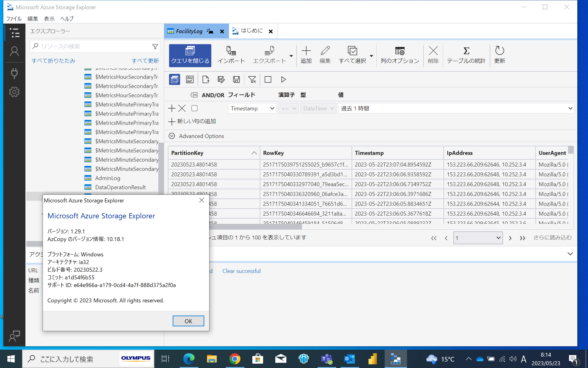Select the open query file icon
This screenshot has height=368, width=588.
(x=205, y=79)
